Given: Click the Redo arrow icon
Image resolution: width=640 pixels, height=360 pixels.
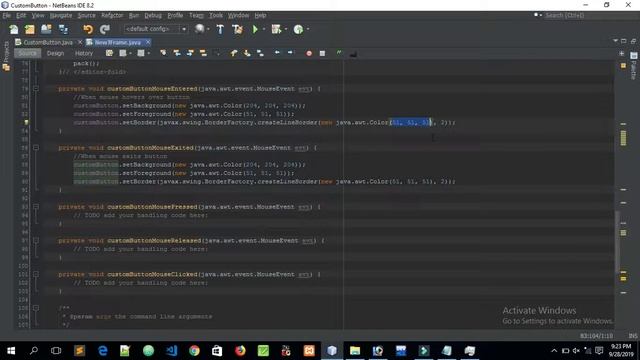Looking at the screenshot, I should pyautogui.click(x=105, y=29).
